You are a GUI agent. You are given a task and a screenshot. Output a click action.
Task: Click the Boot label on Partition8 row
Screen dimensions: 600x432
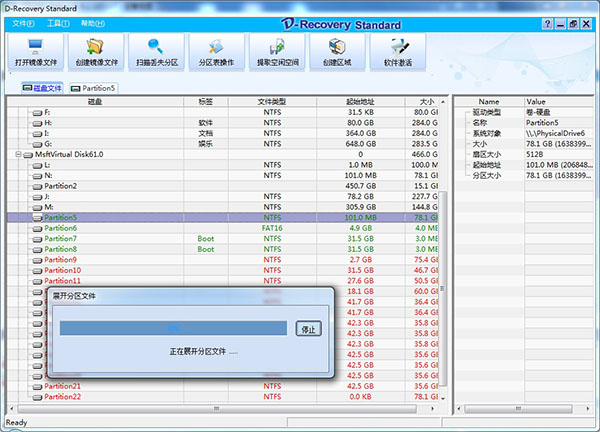(205, 249)
